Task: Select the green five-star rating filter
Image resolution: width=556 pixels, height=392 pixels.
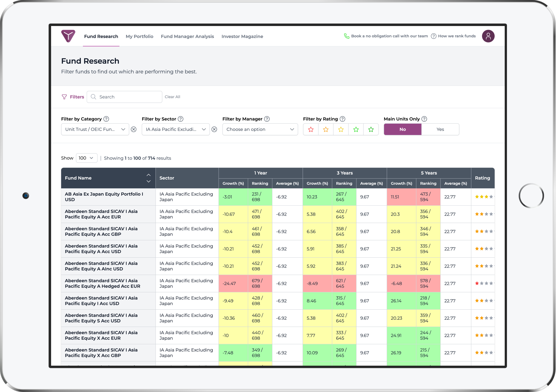Action: pos(371,129)
